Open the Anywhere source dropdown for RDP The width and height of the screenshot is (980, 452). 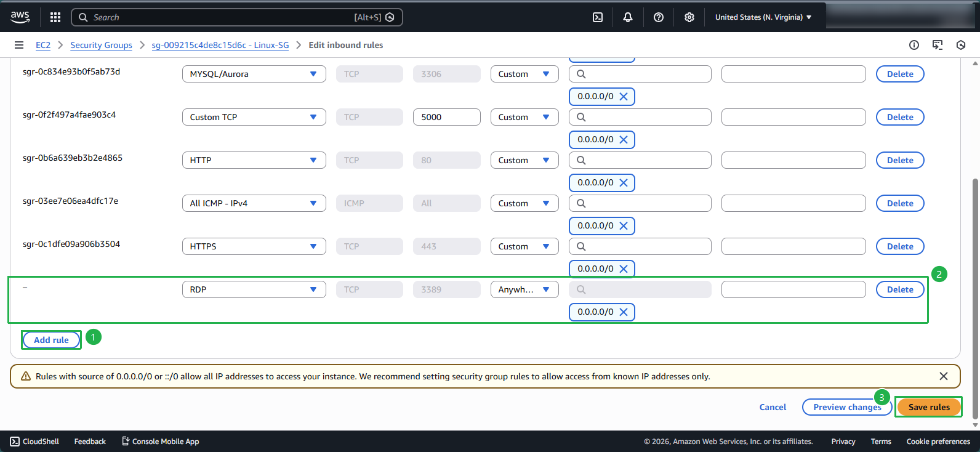(x=524, y=289)
